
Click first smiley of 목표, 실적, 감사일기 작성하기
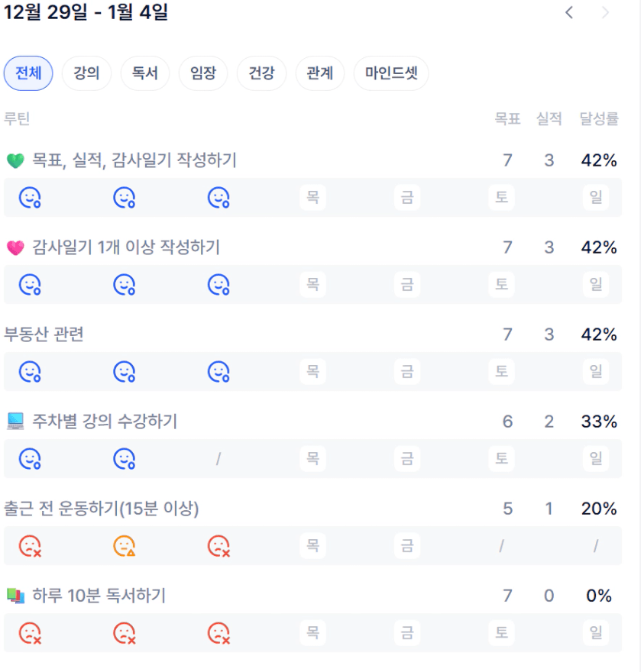pyautogui.click(x=30, y=198)
